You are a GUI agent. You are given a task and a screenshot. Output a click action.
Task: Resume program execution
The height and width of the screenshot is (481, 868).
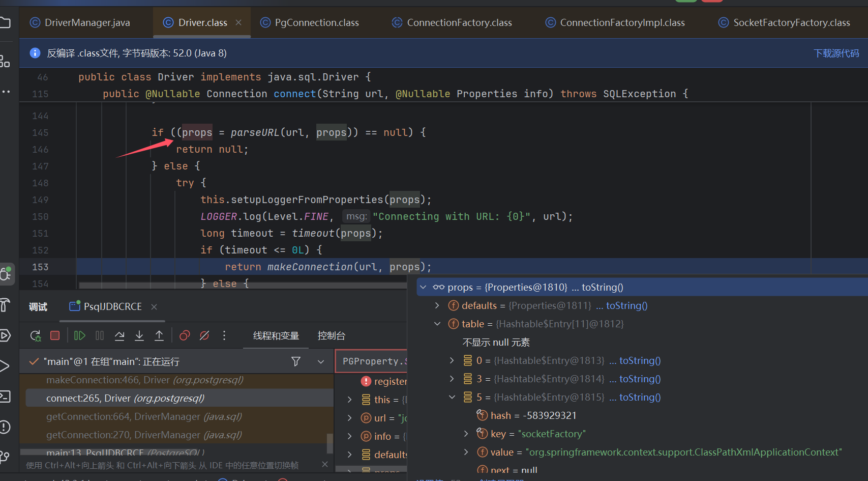point(79,335)
